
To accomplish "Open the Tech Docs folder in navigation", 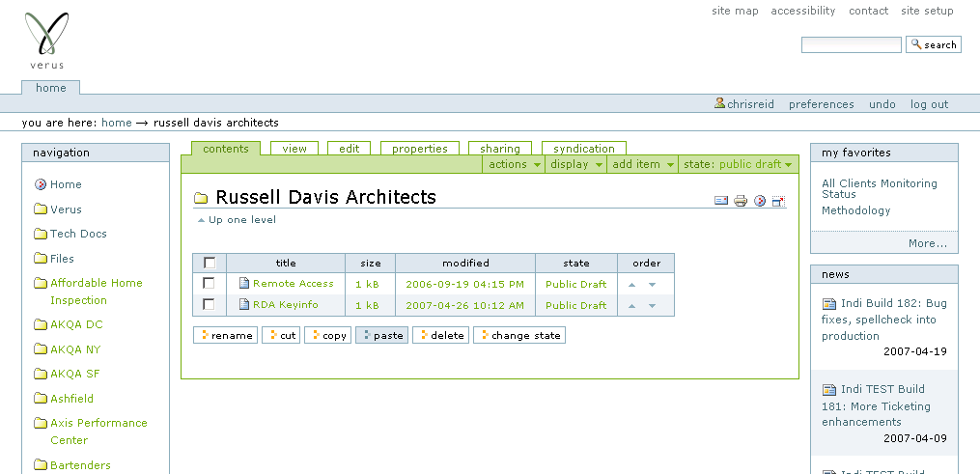I will point(78,234).
